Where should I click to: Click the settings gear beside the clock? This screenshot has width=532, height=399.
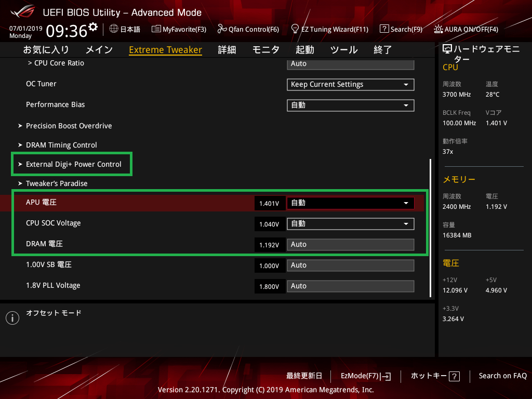(x=93, y=27)
